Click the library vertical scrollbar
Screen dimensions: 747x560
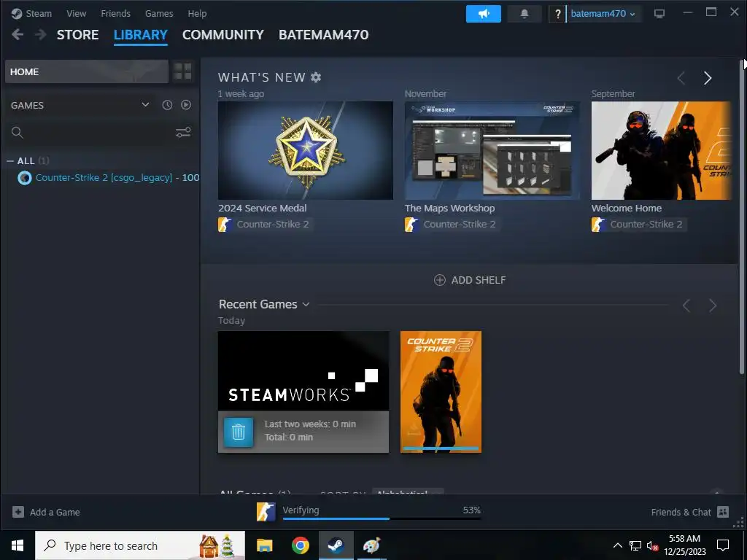(x=742, y=217)
